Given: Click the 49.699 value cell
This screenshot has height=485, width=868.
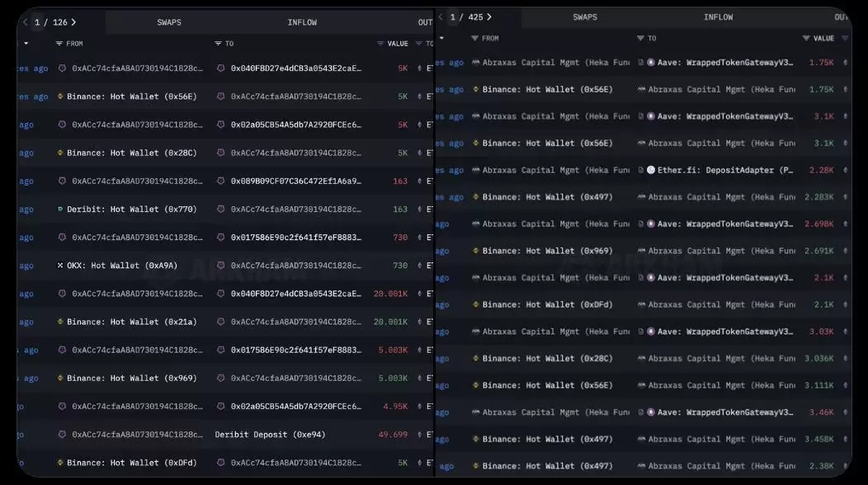Looking at the screenshot, I should point(393,435).
